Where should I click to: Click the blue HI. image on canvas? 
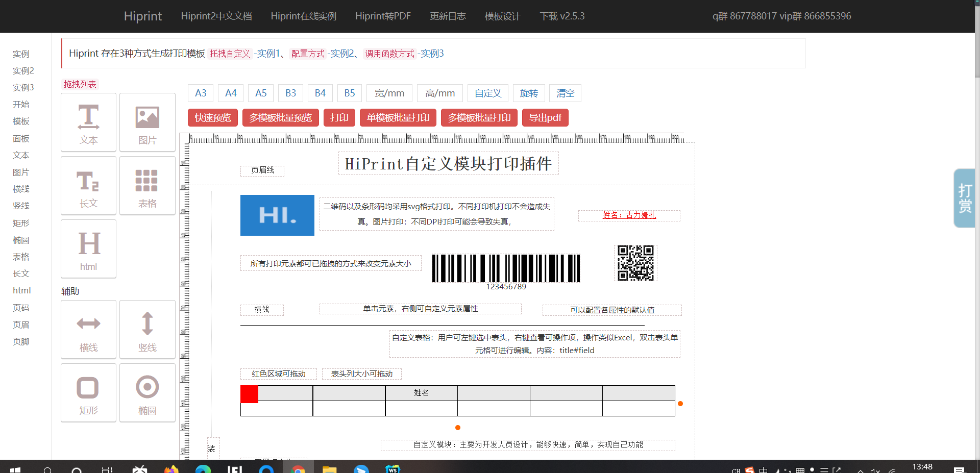(x=277, y=215)
